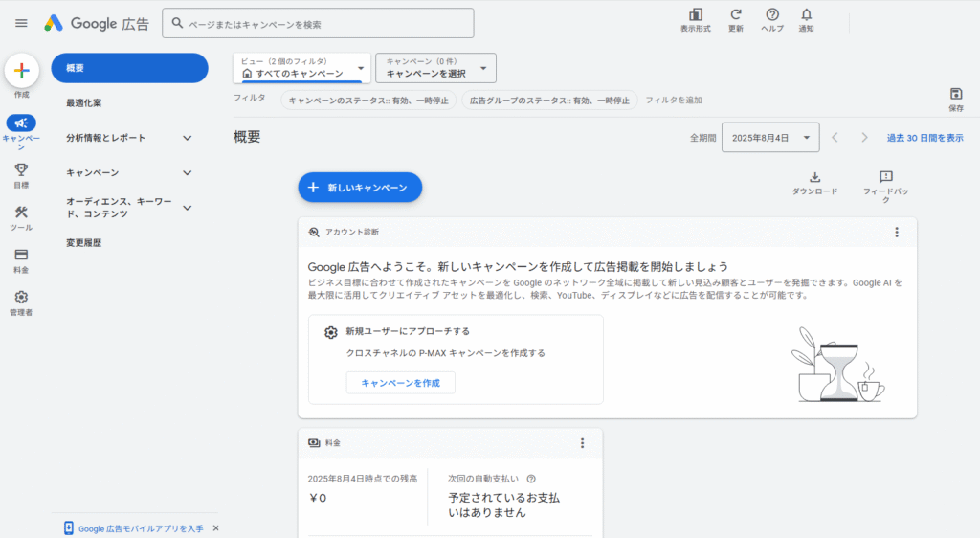Viewport: 980px width, 538px height.
Task: Click 過去 30 日間を表示 link
Action: [925, 138]
